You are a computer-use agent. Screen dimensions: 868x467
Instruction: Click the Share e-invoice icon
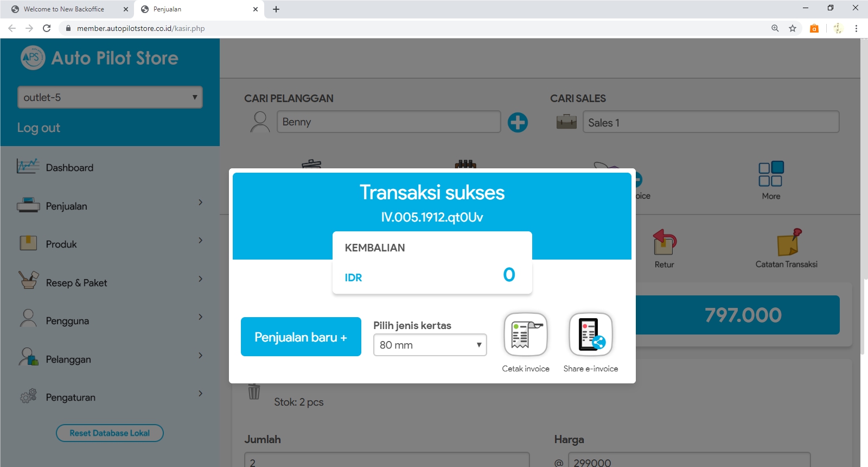pos(590,335)
